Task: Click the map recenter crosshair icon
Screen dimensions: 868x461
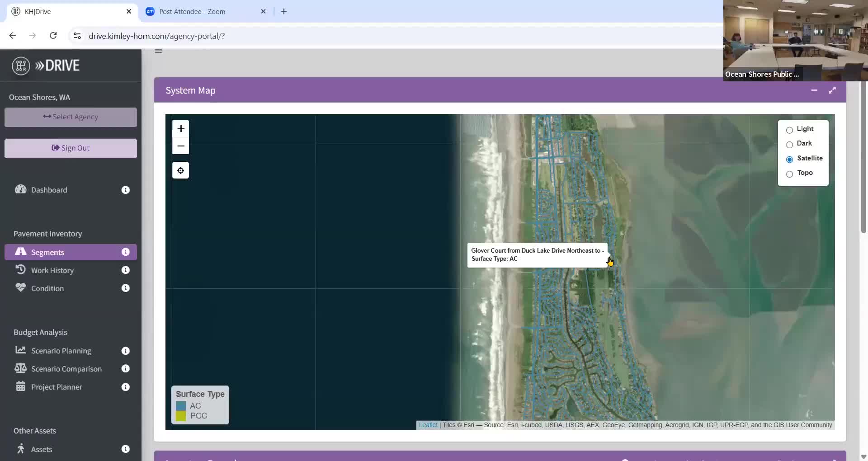Action: pos(181,170)
